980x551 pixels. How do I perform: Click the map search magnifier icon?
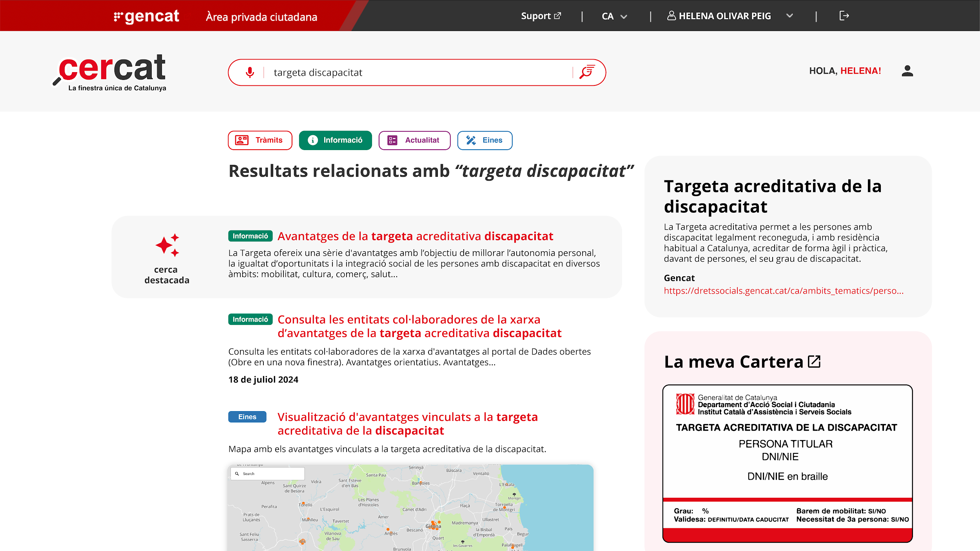(237, 473)
